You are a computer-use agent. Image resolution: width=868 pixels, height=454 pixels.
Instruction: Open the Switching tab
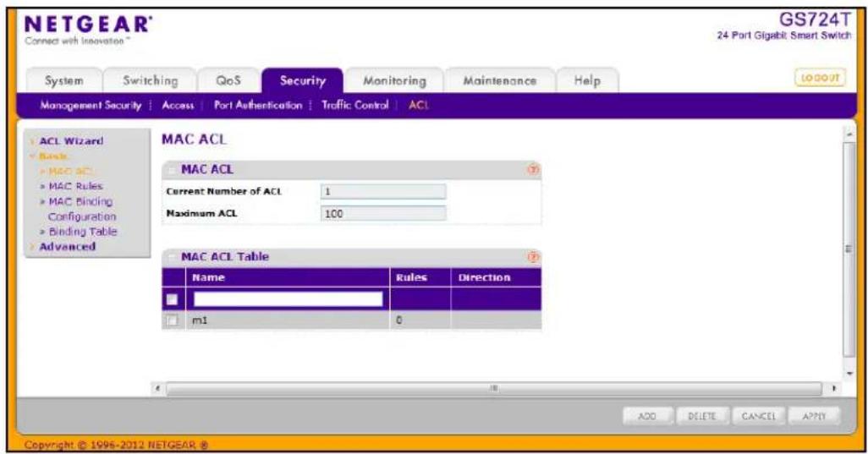click(150, 80)
